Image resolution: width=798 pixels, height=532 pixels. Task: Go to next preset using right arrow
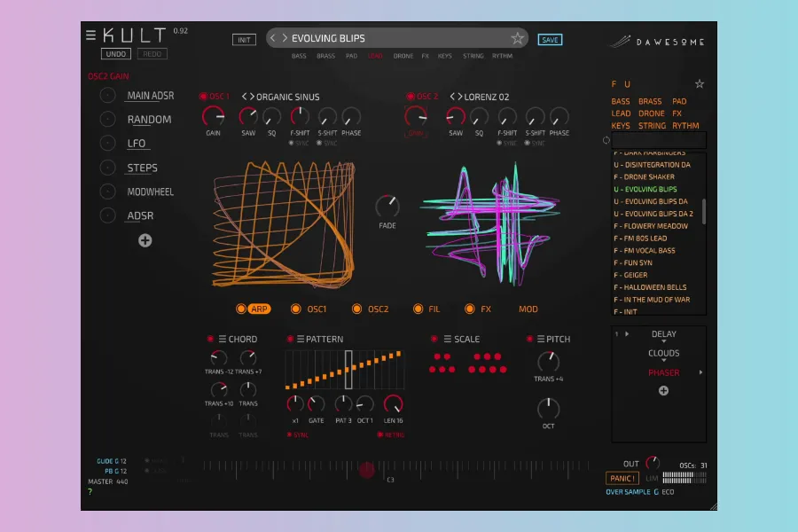pyautogui.click(x=285, y=38)
